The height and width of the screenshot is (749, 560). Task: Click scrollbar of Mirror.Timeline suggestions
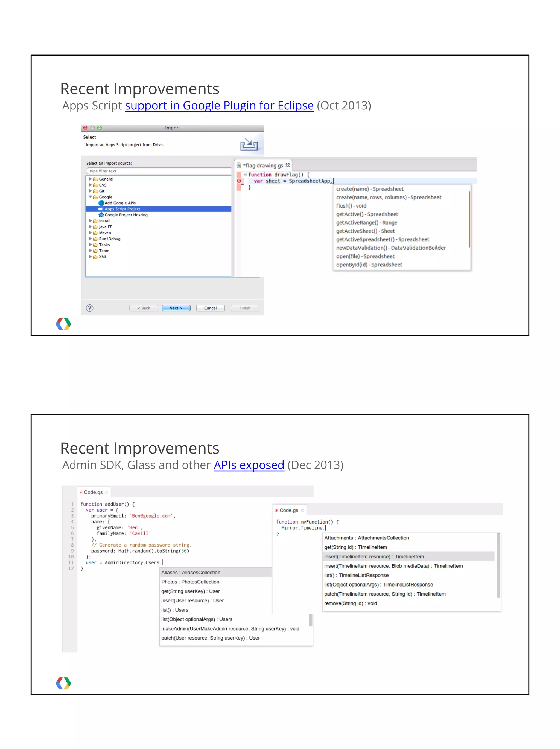(x=498, y=565)
